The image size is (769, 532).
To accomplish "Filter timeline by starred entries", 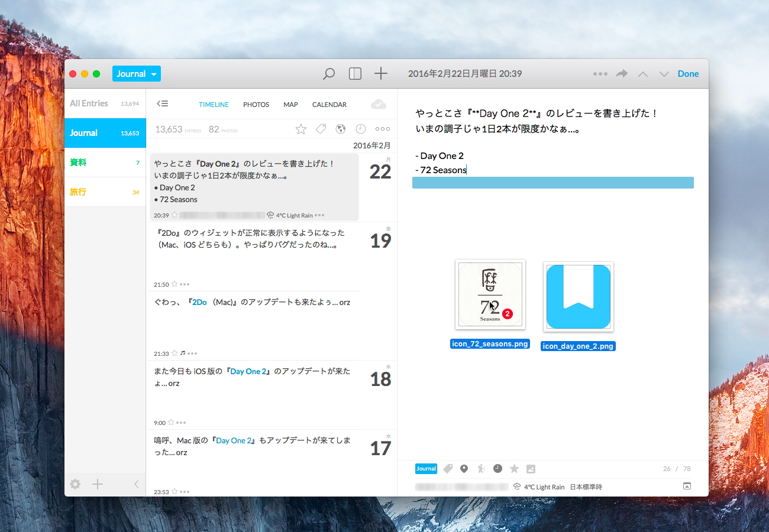I will 301,129.
